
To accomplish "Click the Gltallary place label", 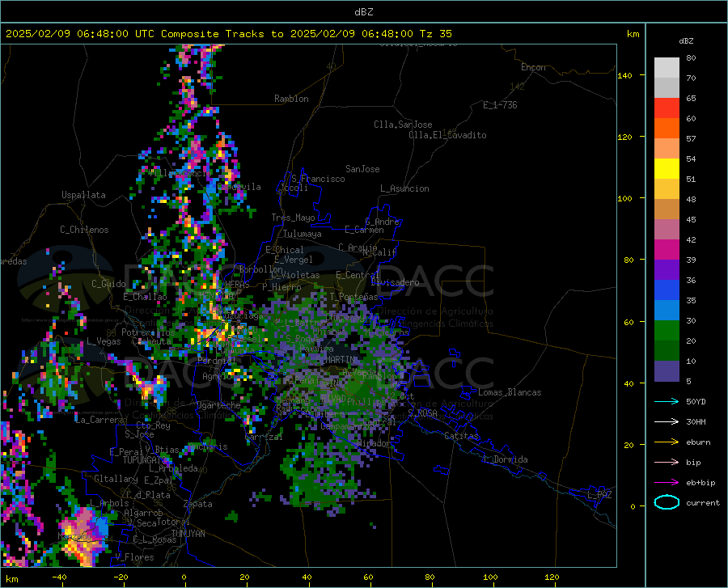I will pyautogui.click(x=116, y=479).
